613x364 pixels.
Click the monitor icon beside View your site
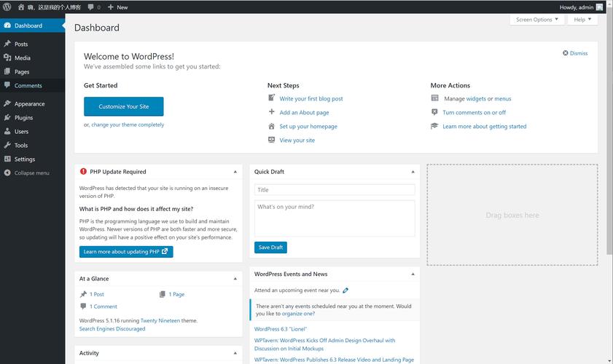[271, 140]
